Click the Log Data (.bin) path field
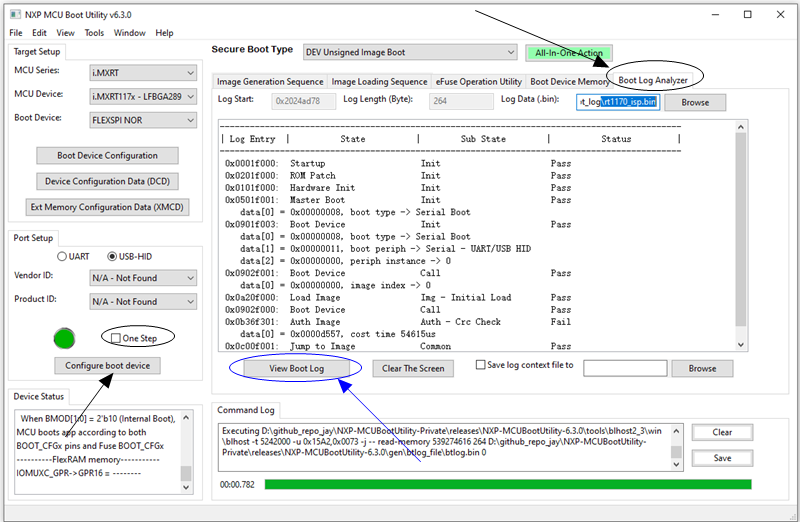 point(617,102)
